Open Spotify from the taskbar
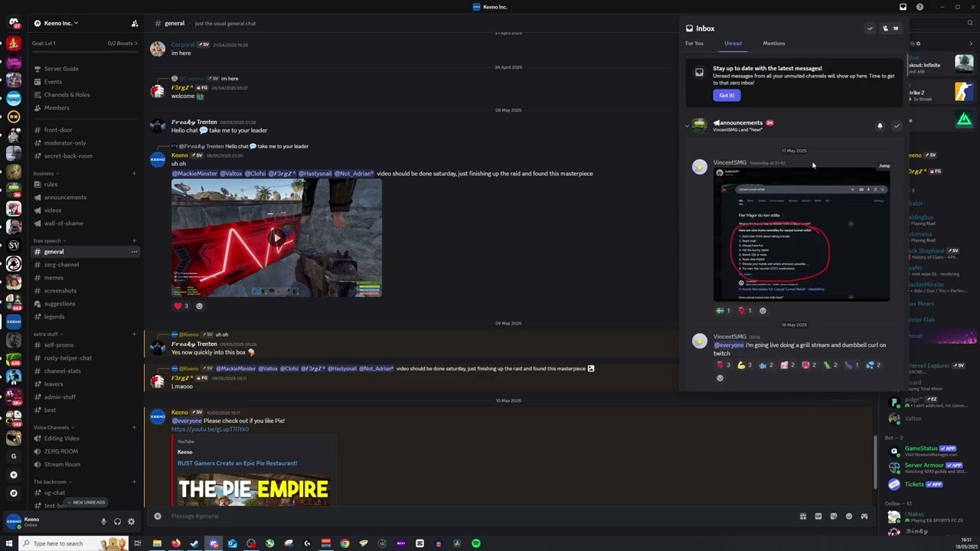Image resolution: width=980 pixels, height=551 pixels. [475, 543]
